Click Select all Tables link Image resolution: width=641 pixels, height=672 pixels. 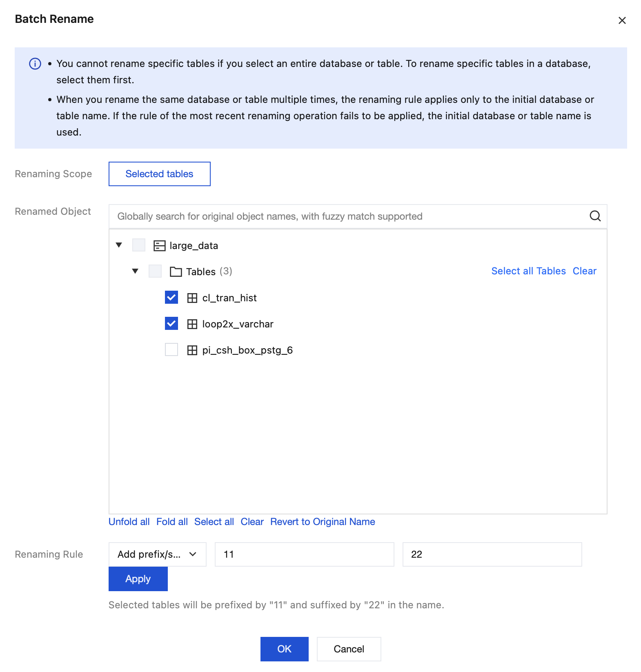point(528,271)
